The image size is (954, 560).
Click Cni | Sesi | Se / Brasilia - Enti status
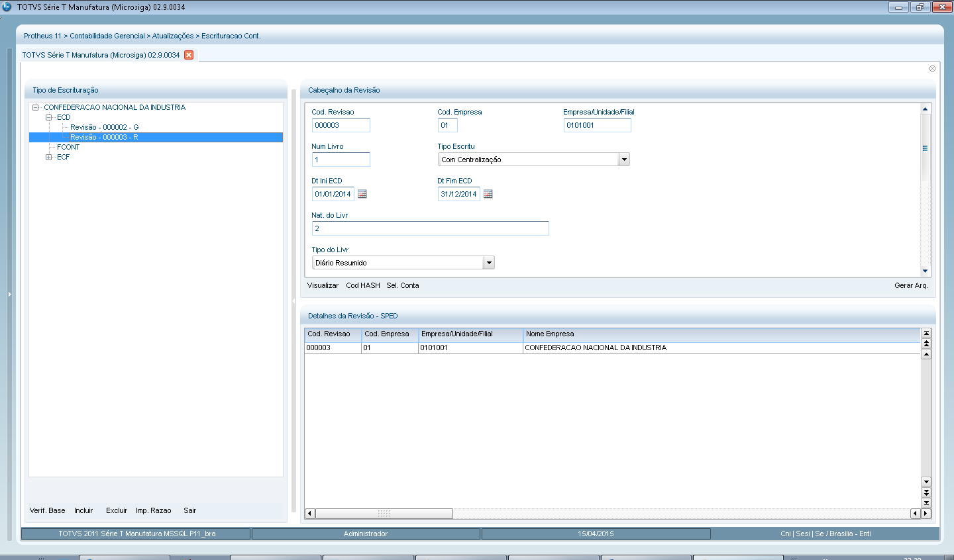[x=825, y=534]
